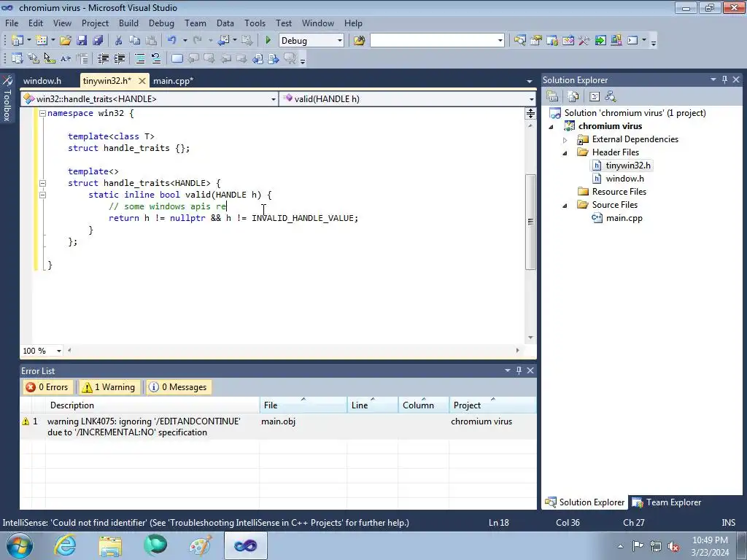Toggle a bookmark with the bookmark icon

pos(177,58)
